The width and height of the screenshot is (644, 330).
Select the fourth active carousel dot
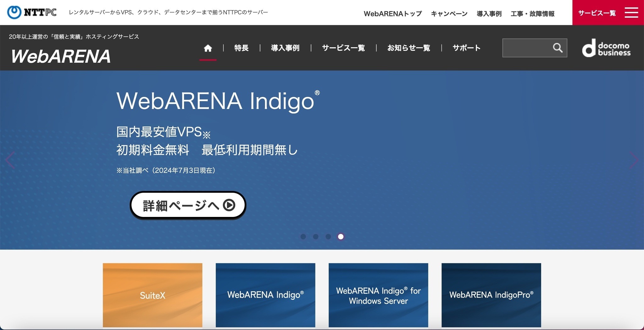[x=341, y=236]
